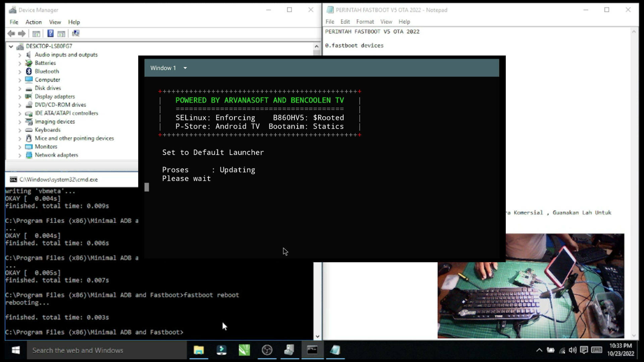Click the Show/Hide console tree icon
Screen dimensions: 644x362
click(x=36, y=33)
